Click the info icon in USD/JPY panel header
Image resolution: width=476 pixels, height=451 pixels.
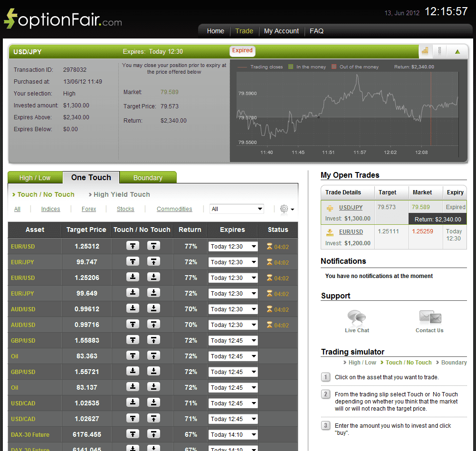click(x=440, y=51)
